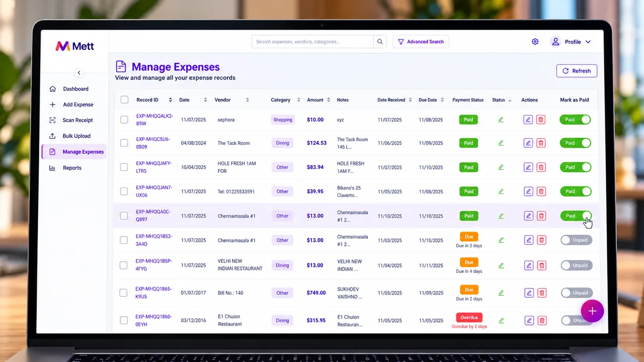Image resolution: width=644 pixels, height=362 pixels.
Task: Turn off Paid toggle for Tel: 01225533591
Action: pos(576,192)
